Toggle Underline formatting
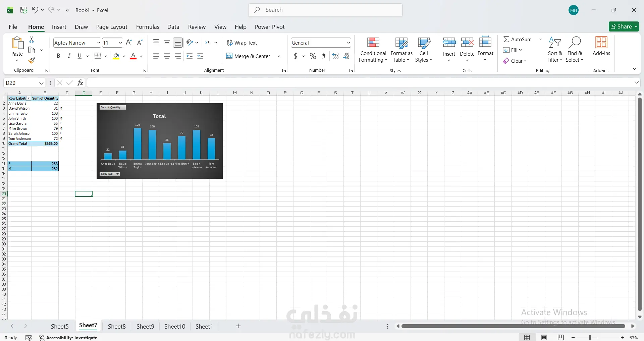This screenshot has height=341, width=644. [79, 56]
